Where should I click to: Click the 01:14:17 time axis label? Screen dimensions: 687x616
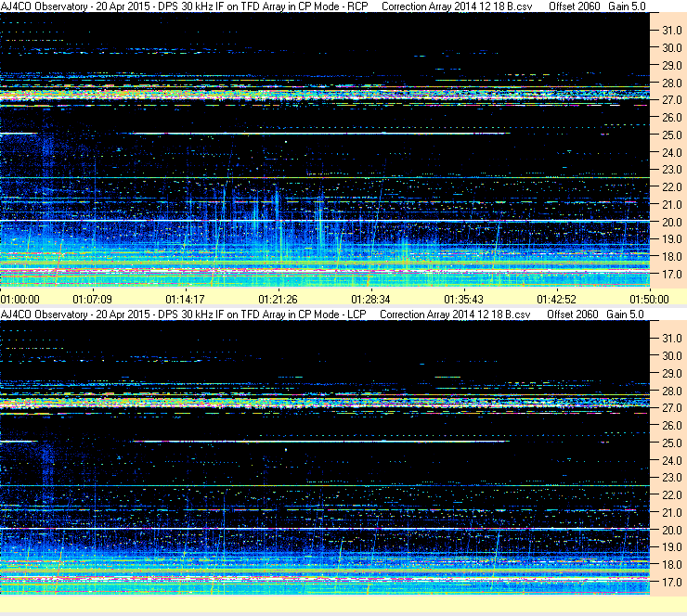(185, 300)
